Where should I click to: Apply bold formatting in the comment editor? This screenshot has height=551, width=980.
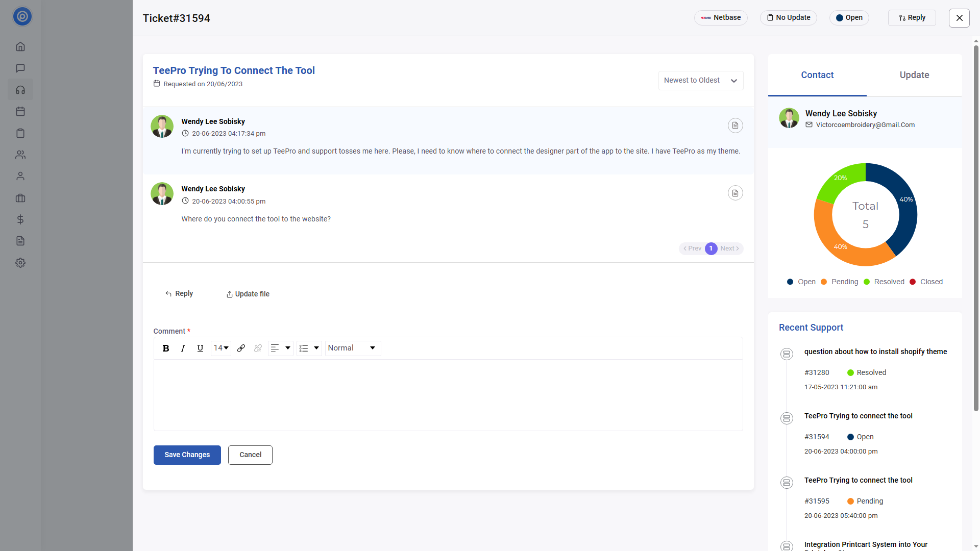[x=165, y=348]
